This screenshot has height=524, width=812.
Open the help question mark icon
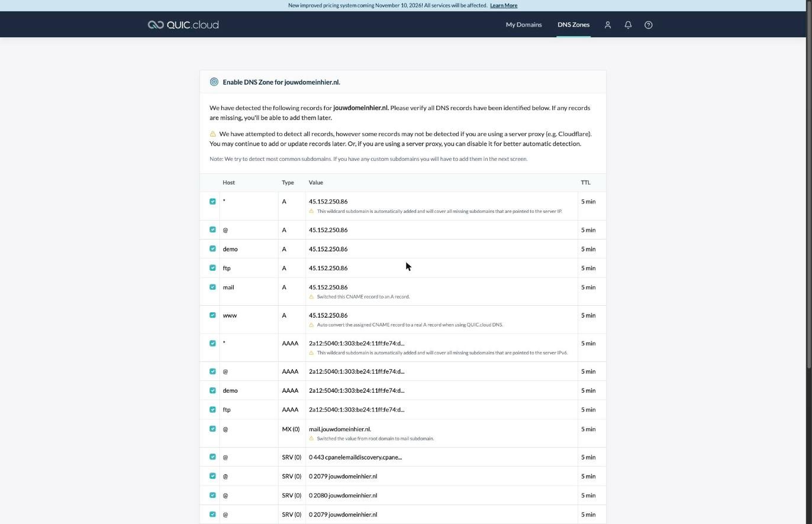point(648,25)
